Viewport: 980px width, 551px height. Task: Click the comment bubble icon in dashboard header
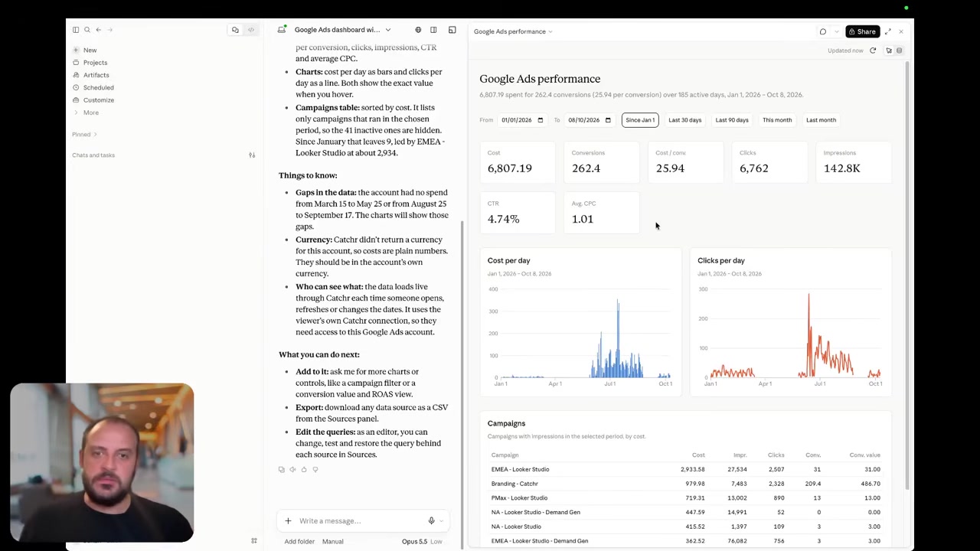pyautogui.click(x=823, y=31)
